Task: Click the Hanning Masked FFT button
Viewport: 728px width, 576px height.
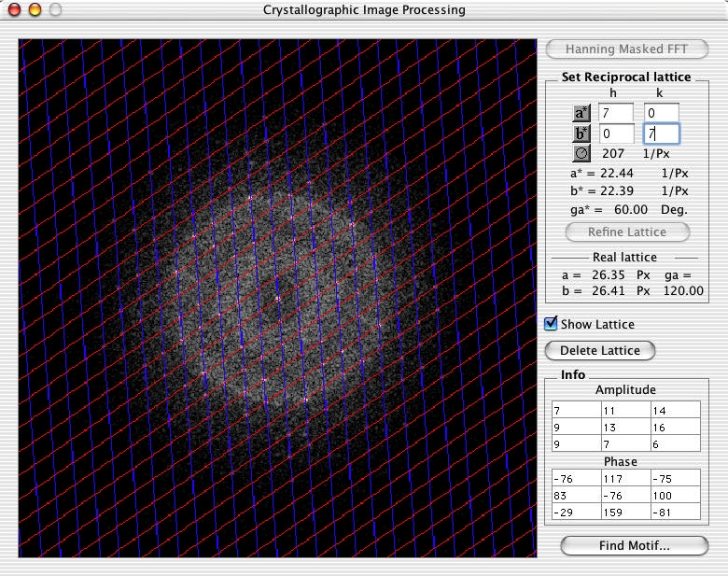Action: point(627,49)
